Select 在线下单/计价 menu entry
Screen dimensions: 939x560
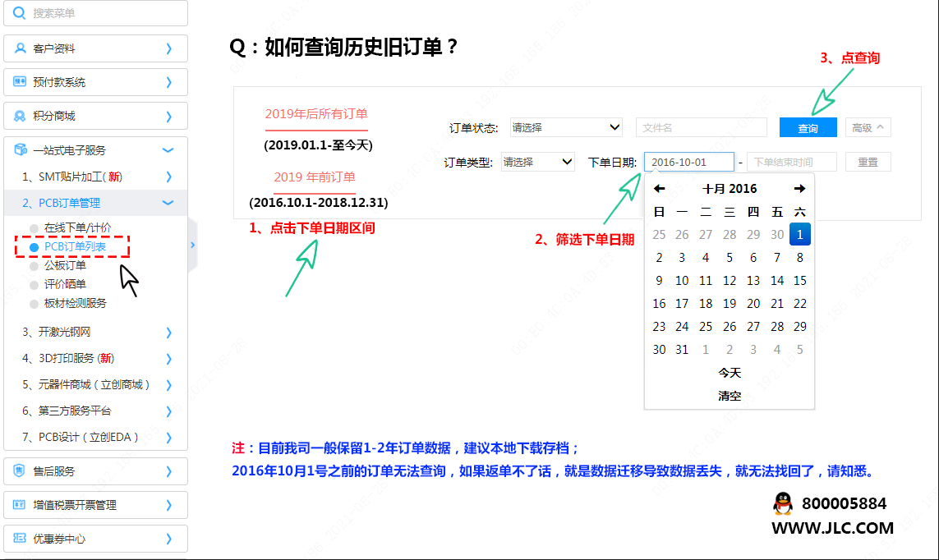[77, 227]
